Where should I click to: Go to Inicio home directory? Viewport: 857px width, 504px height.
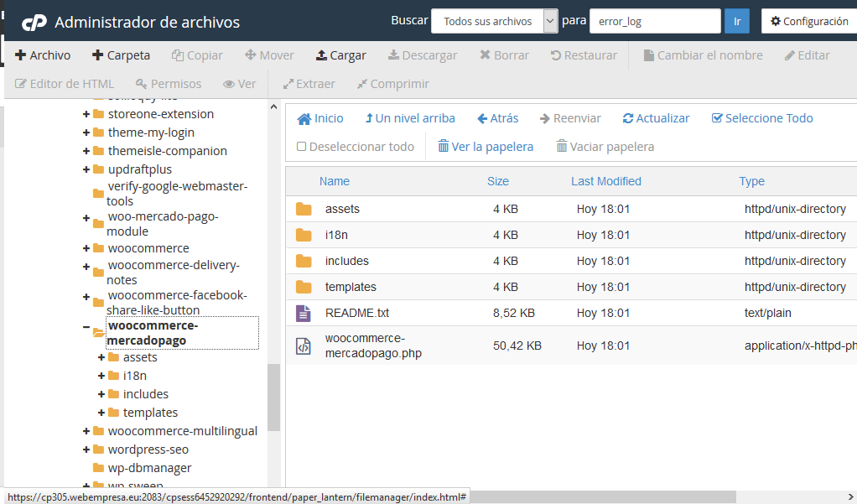coord(320,118)
